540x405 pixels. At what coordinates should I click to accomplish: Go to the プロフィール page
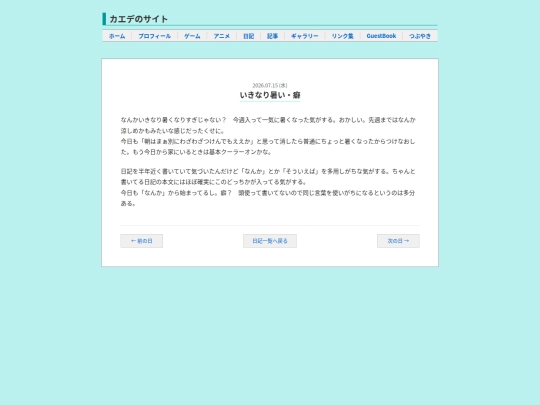155,36
